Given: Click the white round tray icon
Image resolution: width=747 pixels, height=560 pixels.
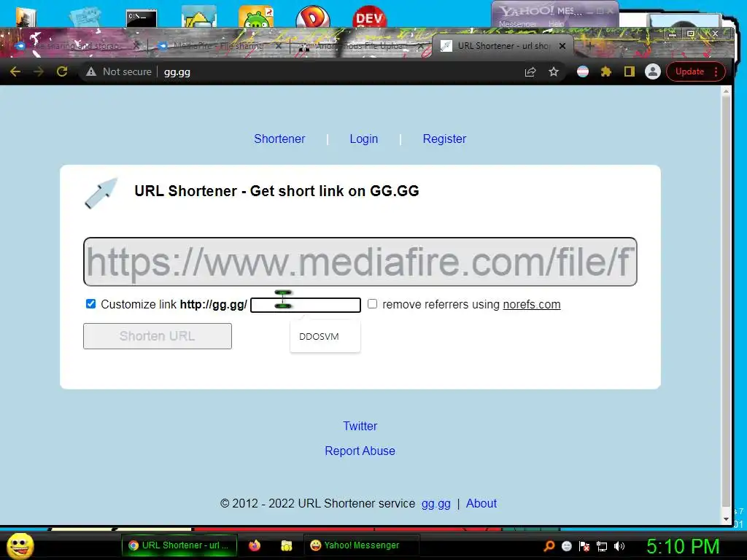Looking at the screenshot, I should (x=566, y=546).
